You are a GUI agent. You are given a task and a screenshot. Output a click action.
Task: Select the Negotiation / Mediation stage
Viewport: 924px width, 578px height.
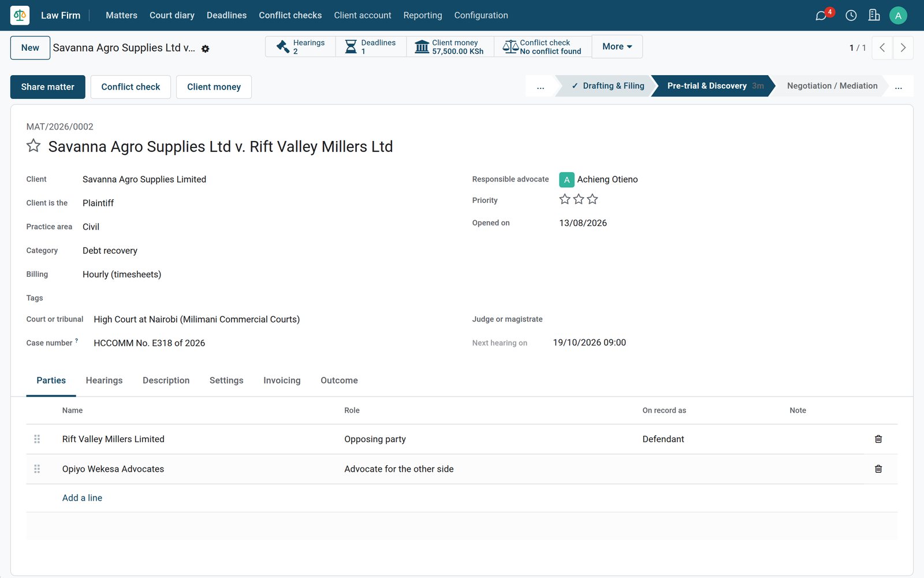832,86
